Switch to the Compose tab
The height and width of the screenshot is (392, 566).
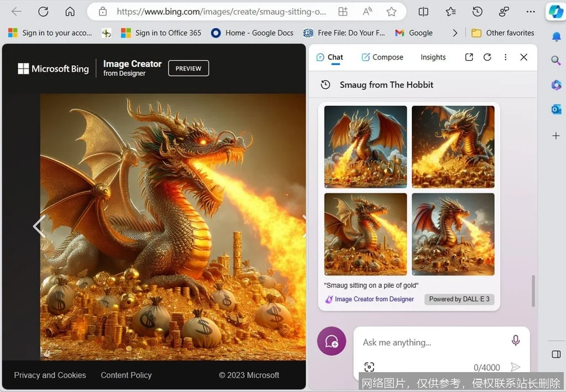tap(382, 57)
